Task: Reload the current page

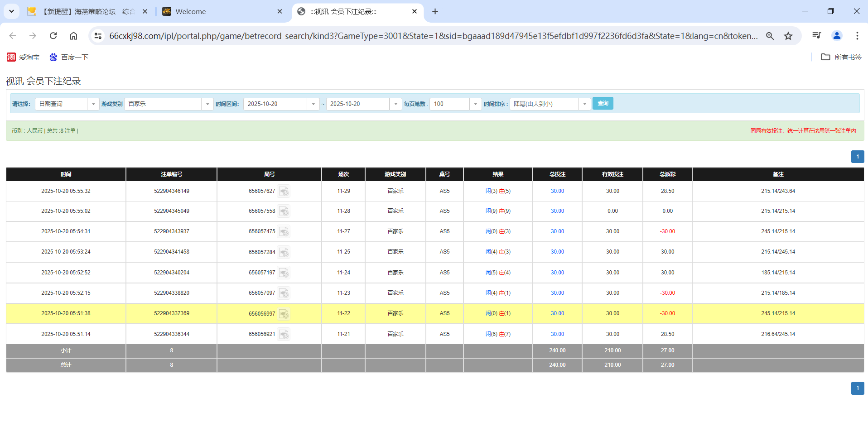Action: [53, 35]
